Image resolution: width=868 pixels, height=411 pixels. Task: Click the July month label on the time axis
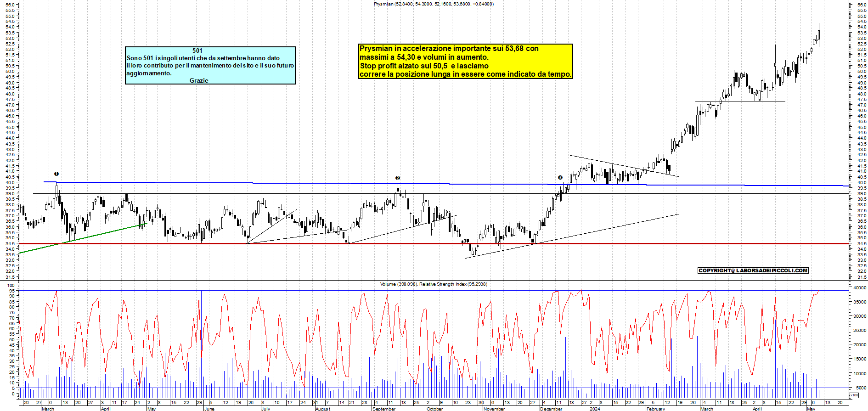coord(265,409)
